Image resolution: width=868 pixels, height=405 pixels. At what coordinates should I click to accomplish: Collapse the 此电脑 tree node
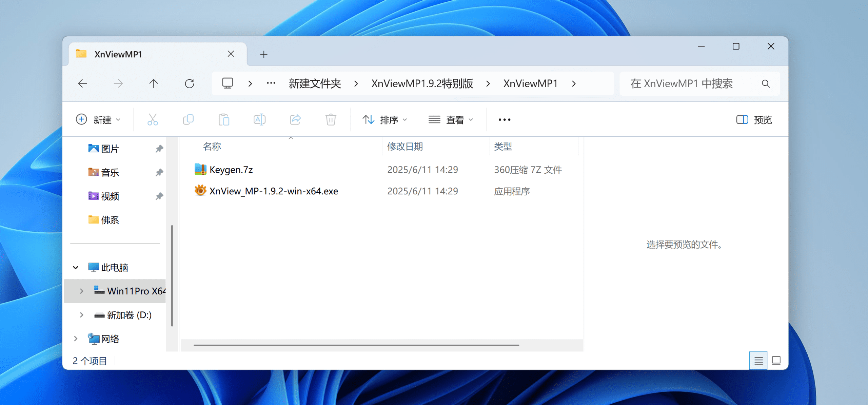(x=76, y=267)
